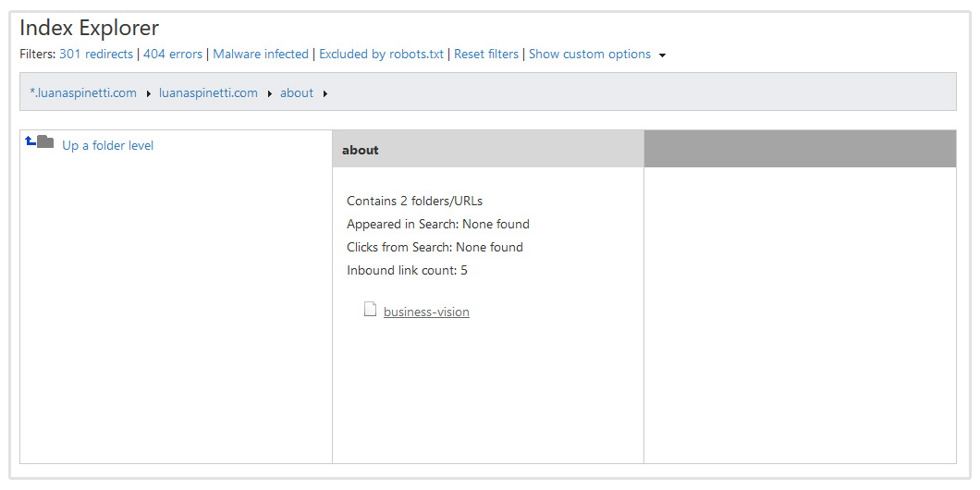Expand arrow after *.luanaspinetti.com breadcrumb
980x490 pixels.
pyautogui.click(x=149, y=93)
